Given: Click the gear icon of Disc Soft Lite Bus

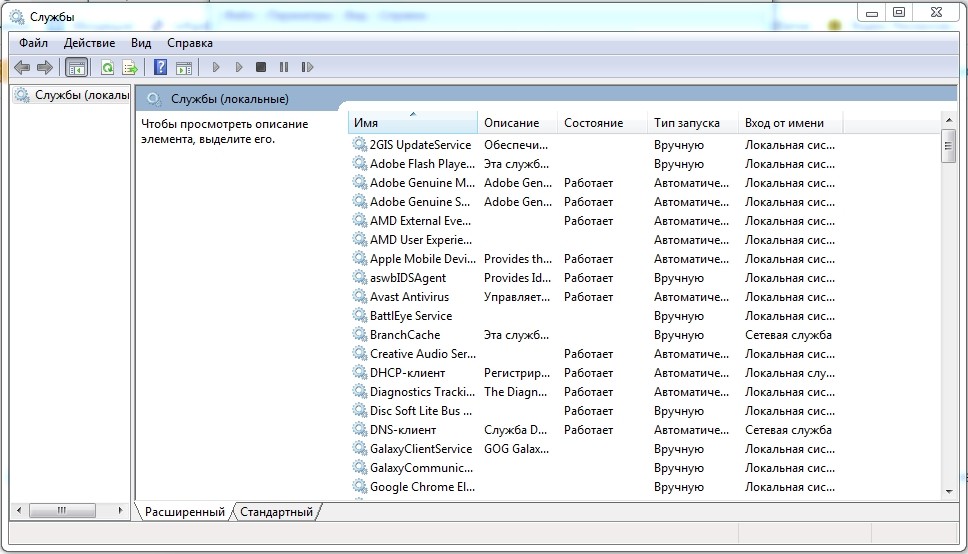Looking at the screenshot, I should coord(359,410).
